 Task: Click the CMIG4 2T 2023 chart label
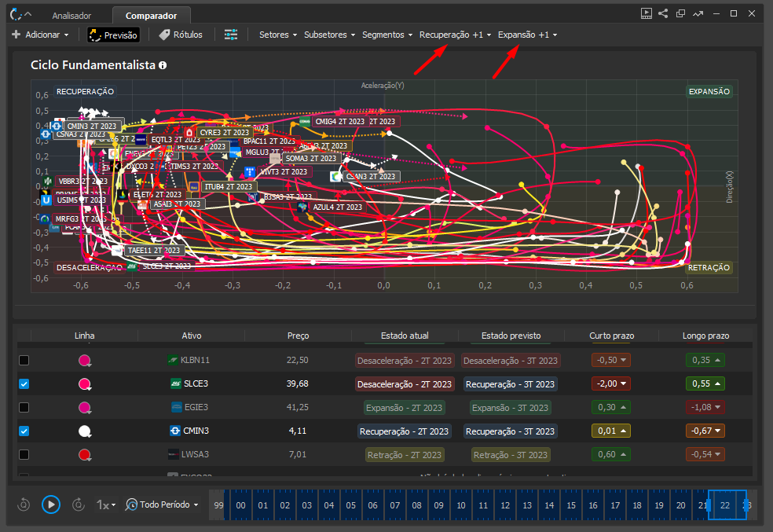click(339, 121)
